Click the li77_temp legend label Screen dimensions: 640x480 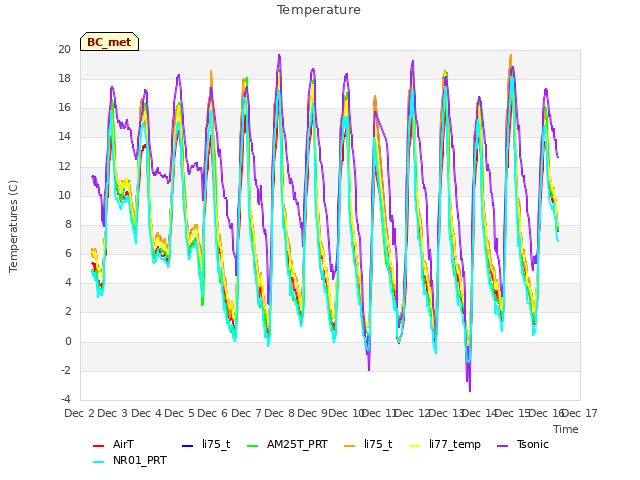pos(455,445)
